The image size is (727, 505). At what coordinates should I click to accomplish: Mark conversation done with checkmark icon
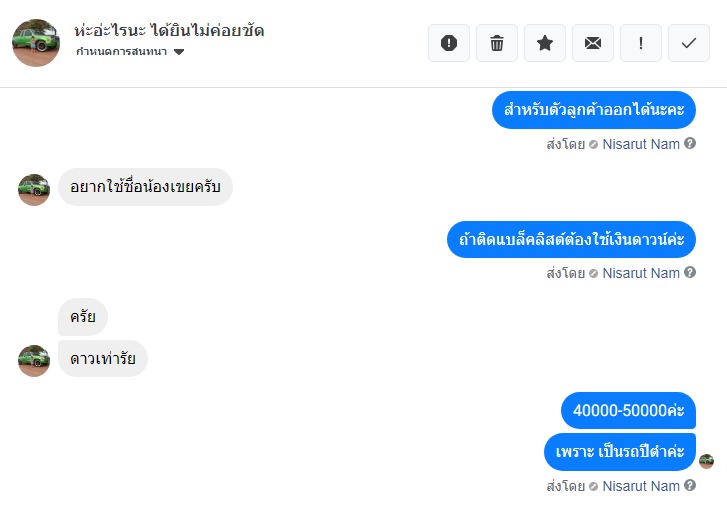coord(689,43)
